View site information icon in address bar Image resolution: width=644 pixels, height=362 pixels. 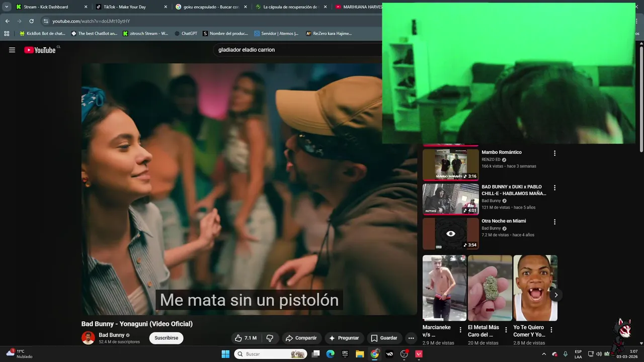coord(46,21)
